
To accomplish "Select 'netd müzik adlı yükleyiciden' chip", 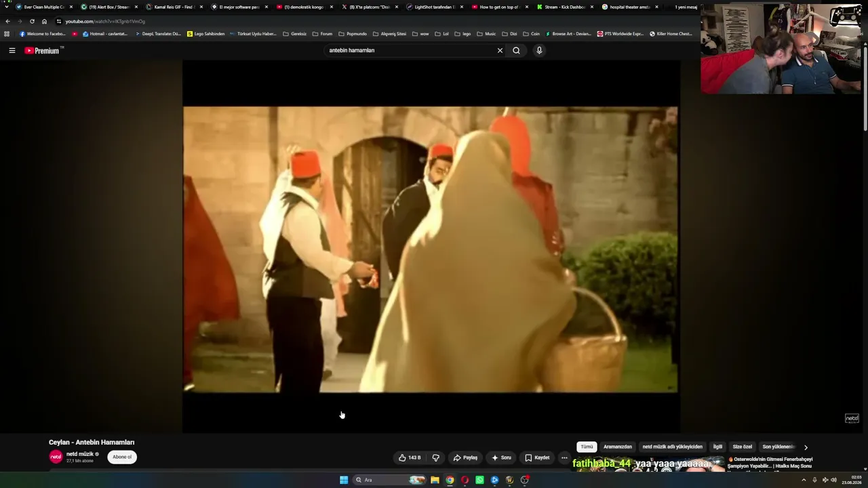I will (x=673, y=447).
